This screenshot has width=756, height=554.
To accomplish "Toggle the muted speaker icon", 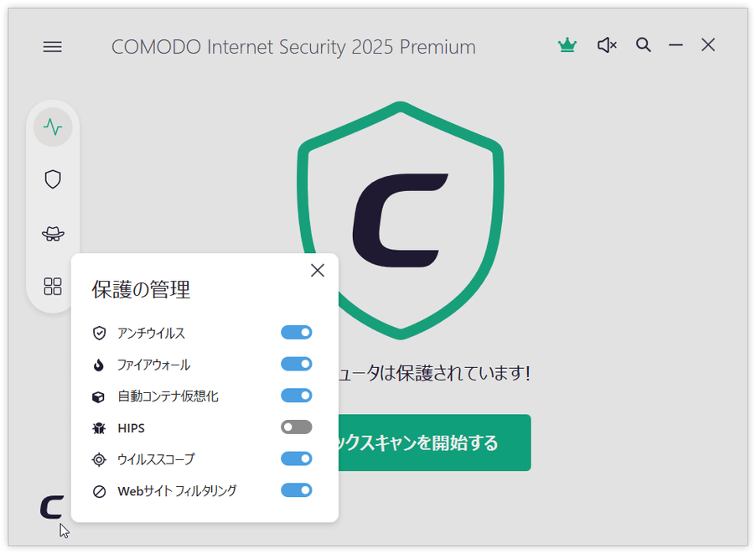I will coord(607,45).
